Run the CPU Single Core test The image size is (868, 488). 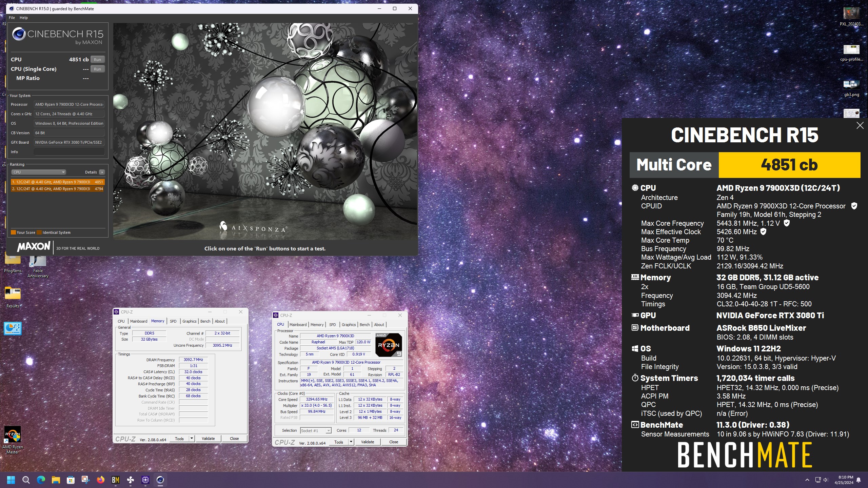[x=97, y=69]
